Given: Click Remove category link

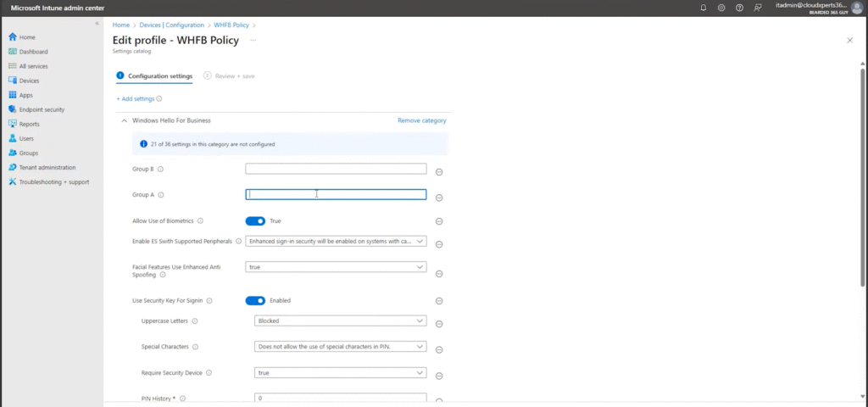Looking at the screenshot, I should [x=422, y=120].
